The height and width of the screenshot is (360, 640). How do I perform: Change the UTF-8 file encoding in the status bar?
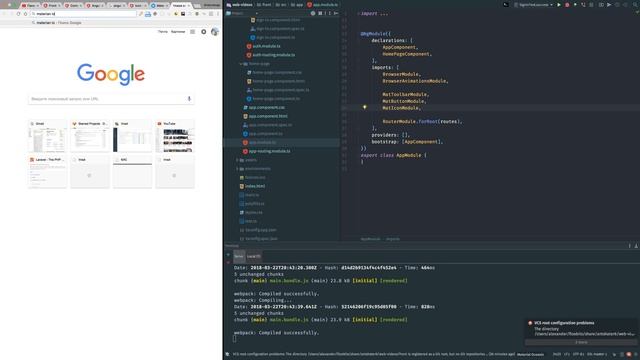tap(578, 354)
